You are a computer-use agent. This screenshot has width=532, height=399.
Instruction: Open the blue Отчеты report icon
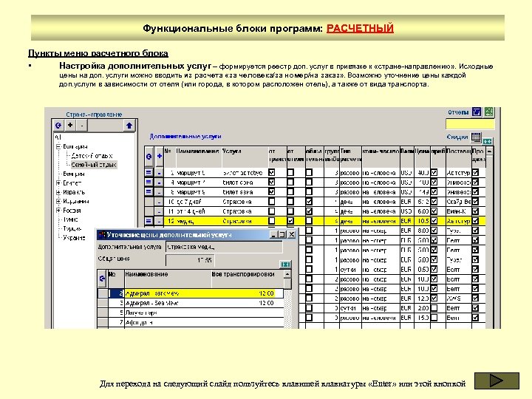click(477, 112)
